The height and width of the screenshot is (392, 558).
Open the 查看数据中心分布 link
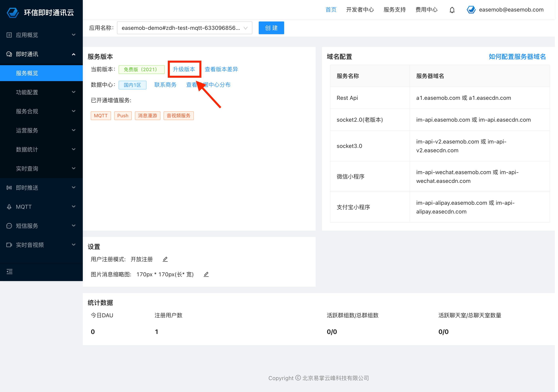click(208, 85)
